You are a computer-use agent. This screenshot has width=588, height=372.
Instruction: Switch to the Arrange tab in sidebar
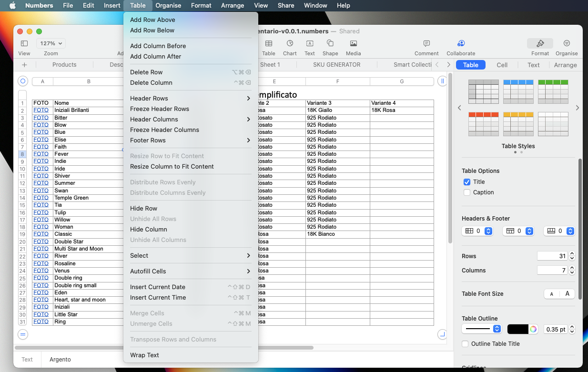565,65
